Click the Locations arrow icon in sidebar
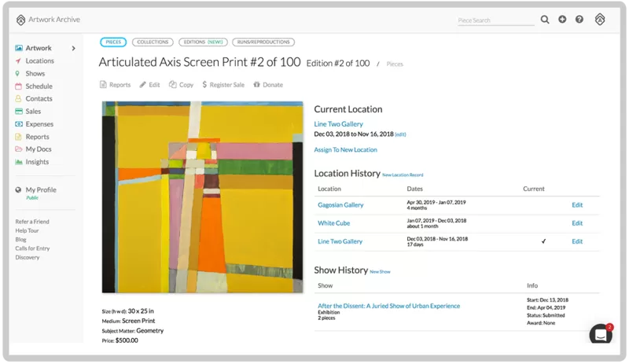The height and width of the screenshot is (364, 629). pyautogui.click(x=18, y=61)
